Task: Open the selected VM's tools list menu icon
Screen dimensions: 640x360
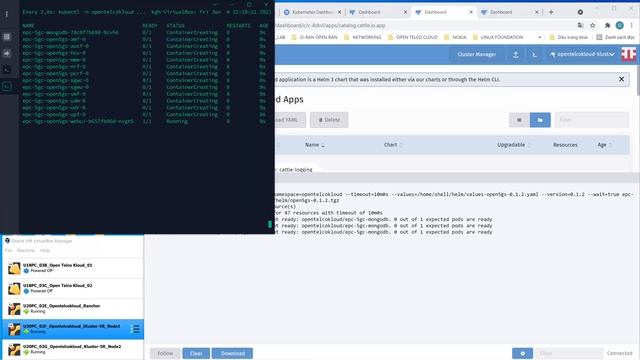Action: [x=135, y=329]
